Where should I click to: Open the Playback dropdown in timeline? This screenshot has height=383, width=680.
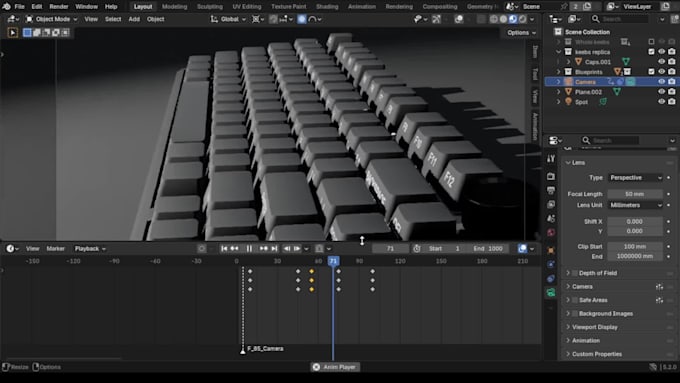(x=90, y=249)
